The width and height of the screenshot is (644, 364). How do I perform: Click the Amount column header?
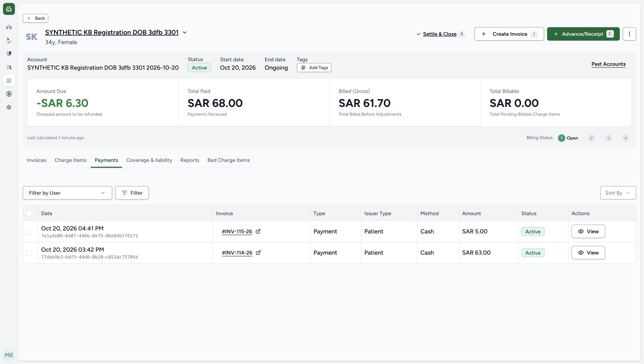pos(471,213)
